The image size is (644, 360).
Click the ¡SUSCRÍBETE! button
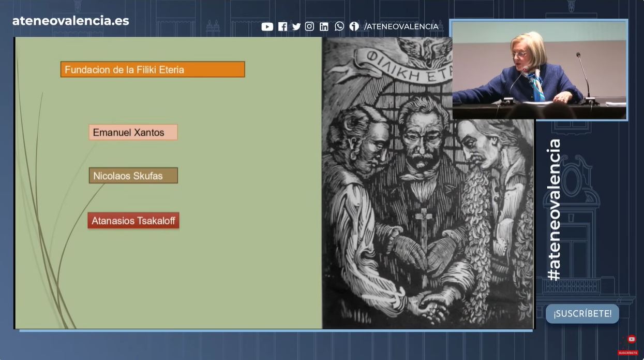tap(582, 313)
